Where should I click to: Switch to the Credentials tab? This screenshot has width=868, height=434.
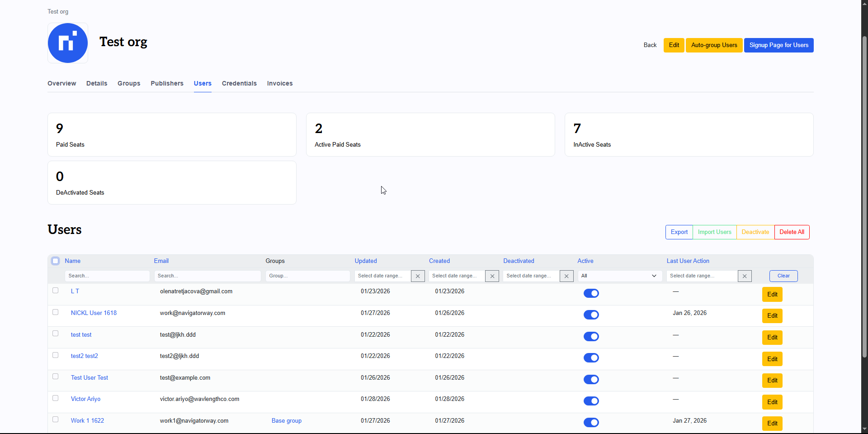point(239,83)
